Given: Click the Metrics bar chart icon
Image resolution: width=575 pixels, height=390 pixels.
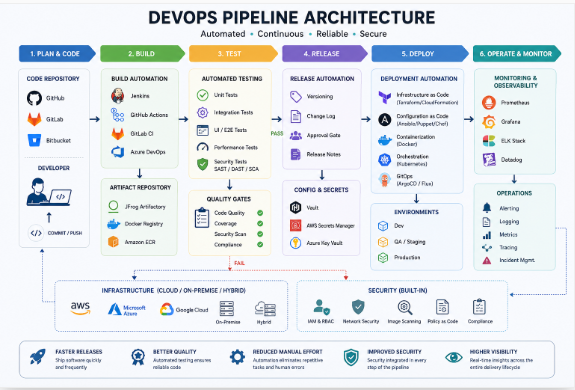Looking at the screenshot, I should 487,235.
